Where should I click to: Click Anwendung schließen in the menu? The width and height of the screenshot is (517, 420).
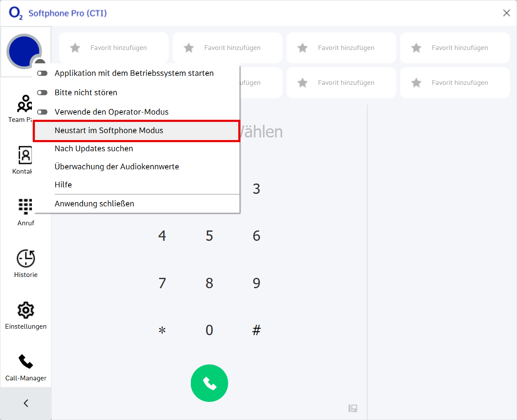[94, 204]
